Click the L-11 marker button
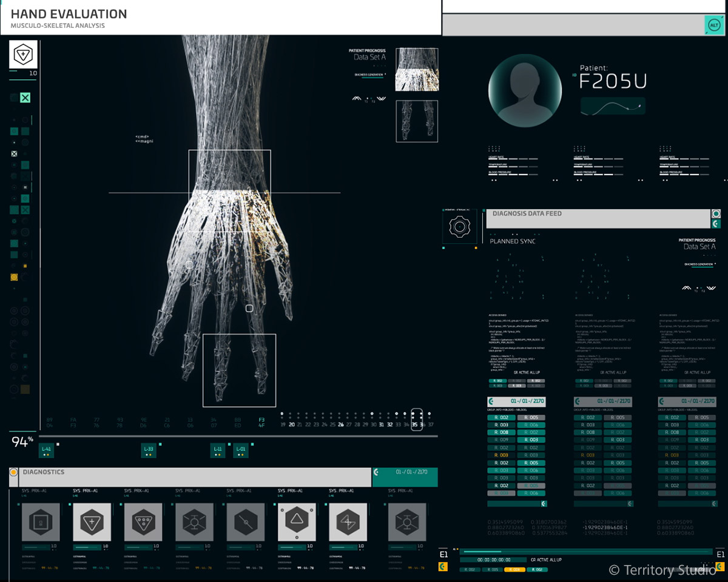The image size is (728, 582). tap(218, 450)
